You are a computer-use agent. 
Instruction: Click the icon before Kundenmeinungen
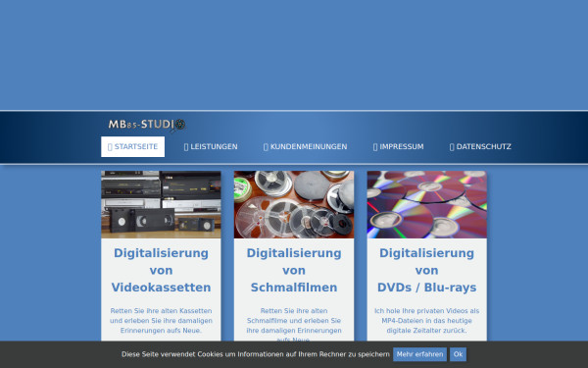point(266,147)
